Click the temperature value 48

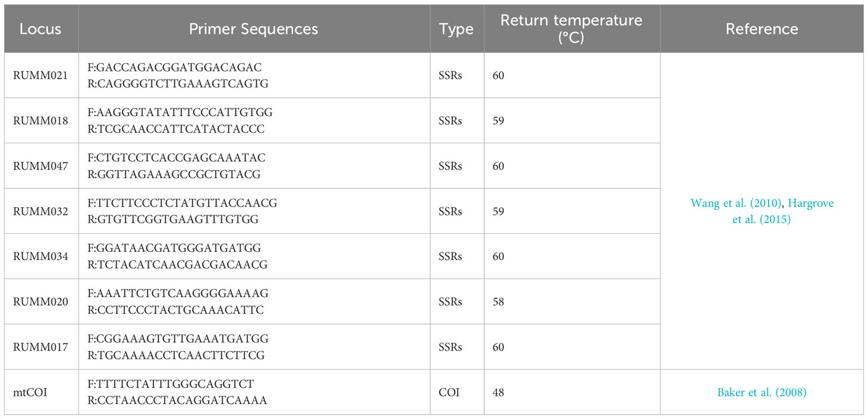pyautogui.click(x=498, y=392)
